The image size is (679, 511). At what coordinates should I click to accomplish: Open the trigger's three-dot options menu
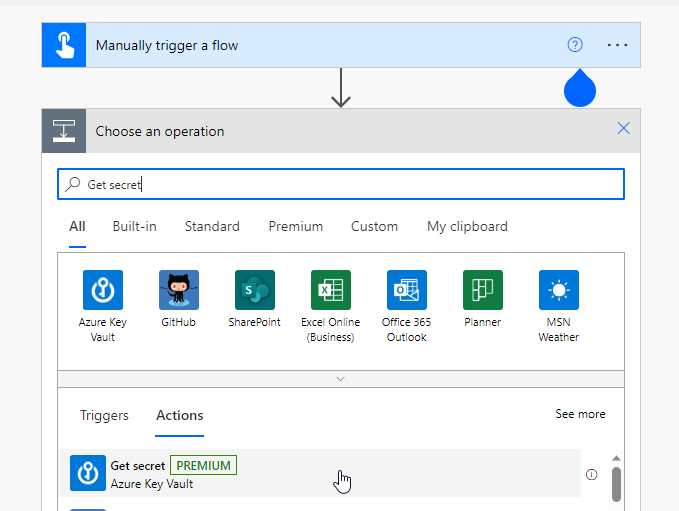click(617, 45)
